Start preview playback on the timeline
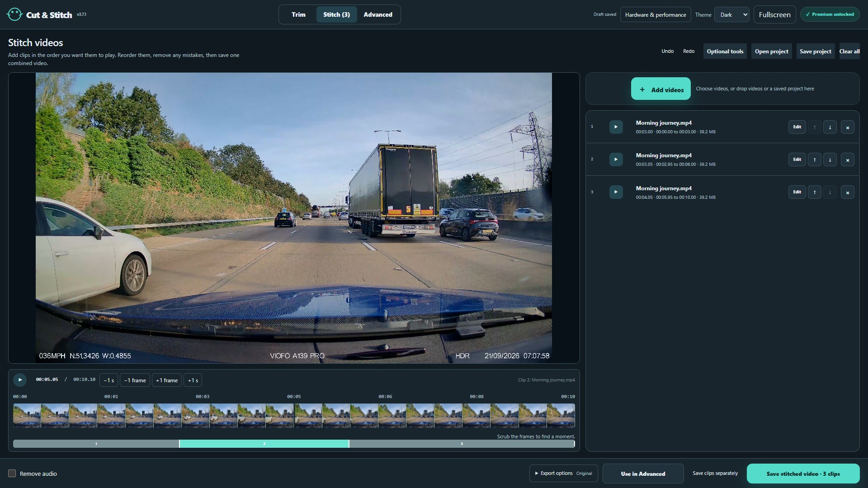This screenshot has height=488, width=868. pos(20,380)
